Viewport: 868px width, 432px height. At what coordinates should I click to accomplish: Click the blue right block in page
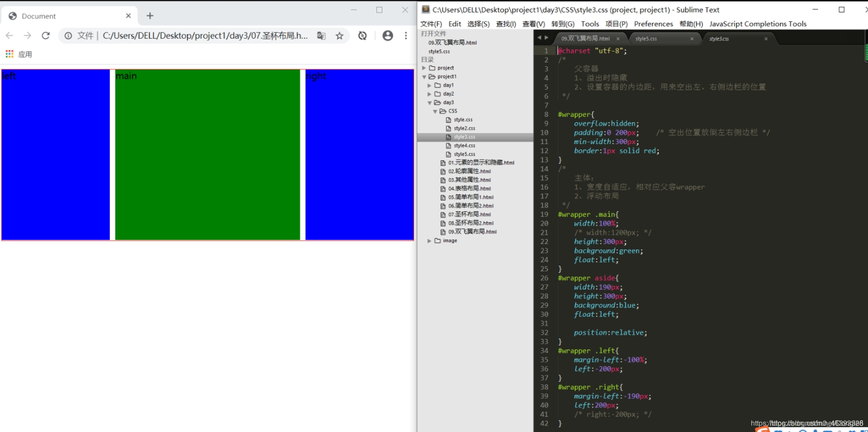tap(359, 154)
